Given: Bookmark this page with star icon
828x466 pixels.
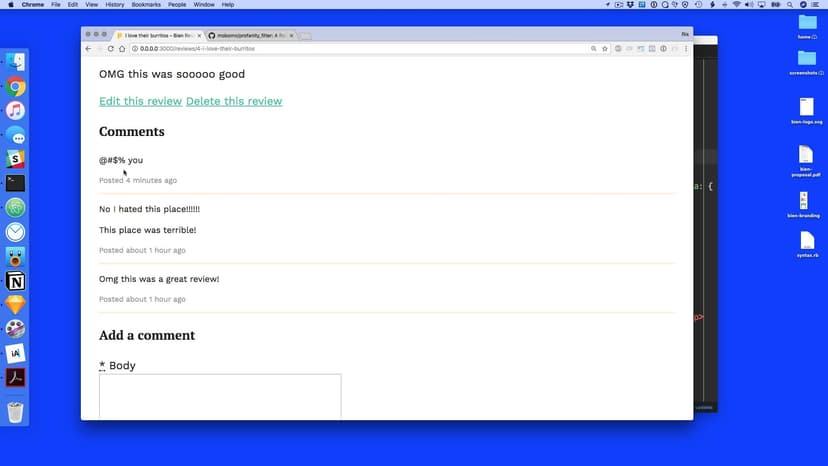Looking at the screenshot, I should (605, 48).
